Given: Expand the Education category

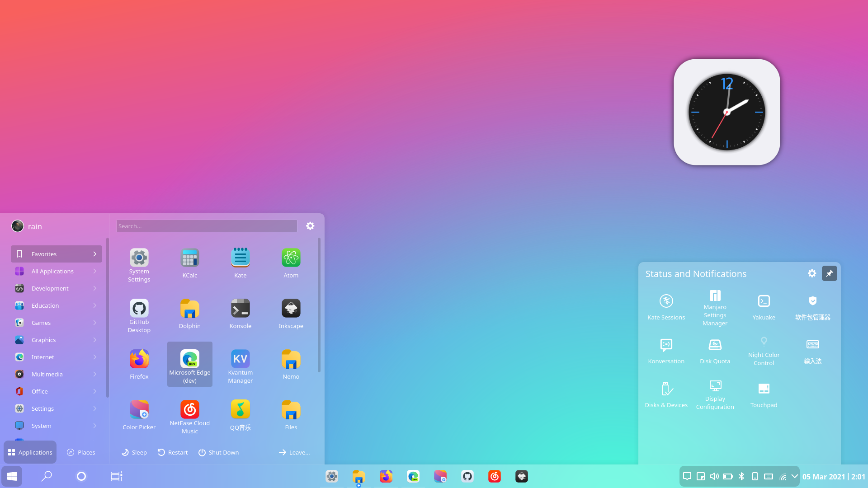Looking at the screenshot, I should [x=57, y=305].
